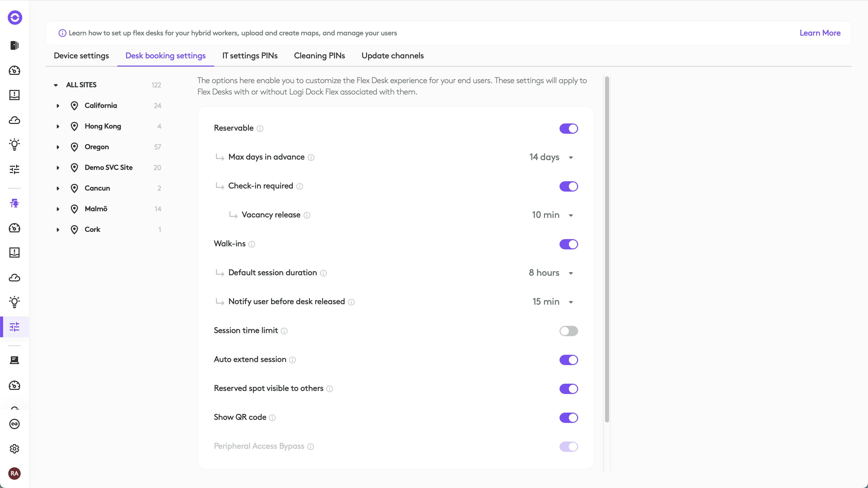868x488 pixels.
Task: Click the info icon next to Reservable
Action: 260,129
